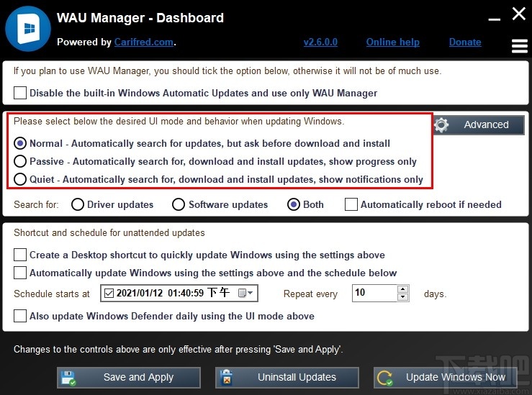Image resolution: width=532 pixels, height=395 pixels.
Task: Open the Carifred.com link
Action: click(x=144, y=42)
